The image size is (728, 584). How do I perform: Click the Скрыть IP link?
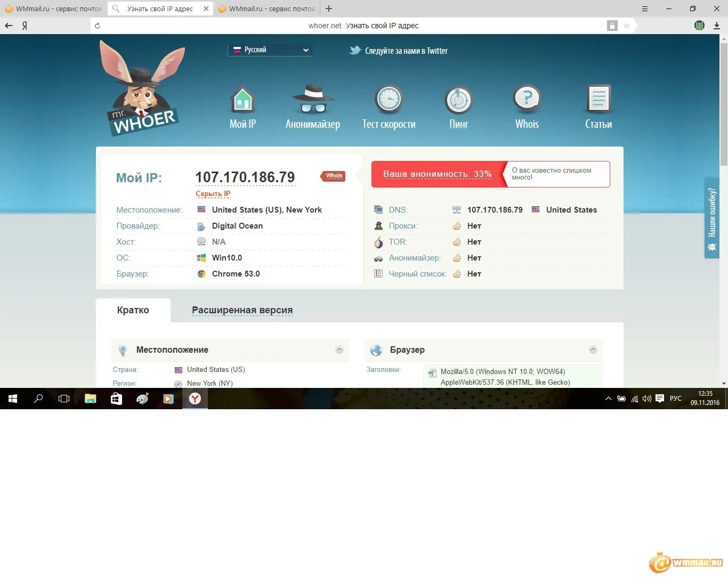pos(213,194)
